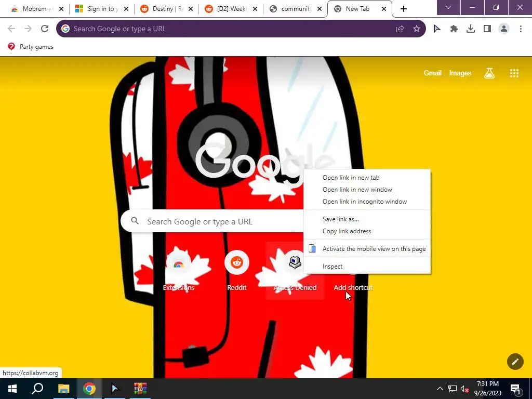Open the Chrome three-dot menu
The height and width of the screenshot is (399, 532).
(521, 29)
